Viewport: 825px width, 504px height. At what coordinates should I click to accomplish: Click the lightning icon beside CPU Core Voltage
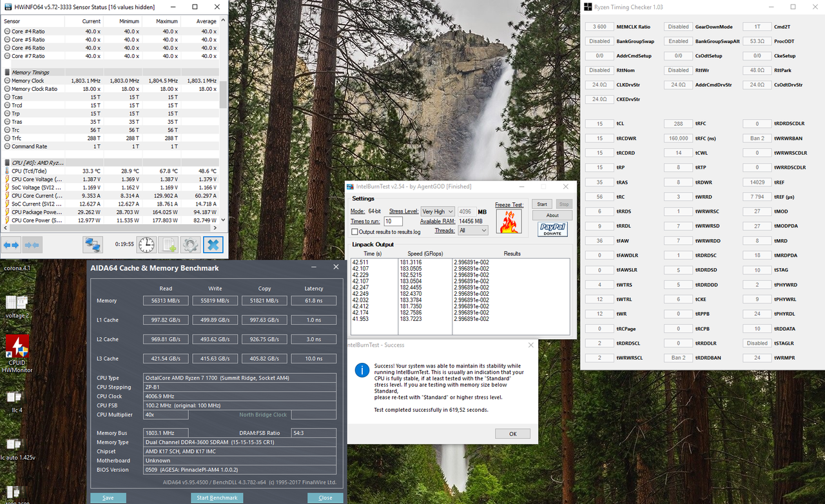pos(7,179)
